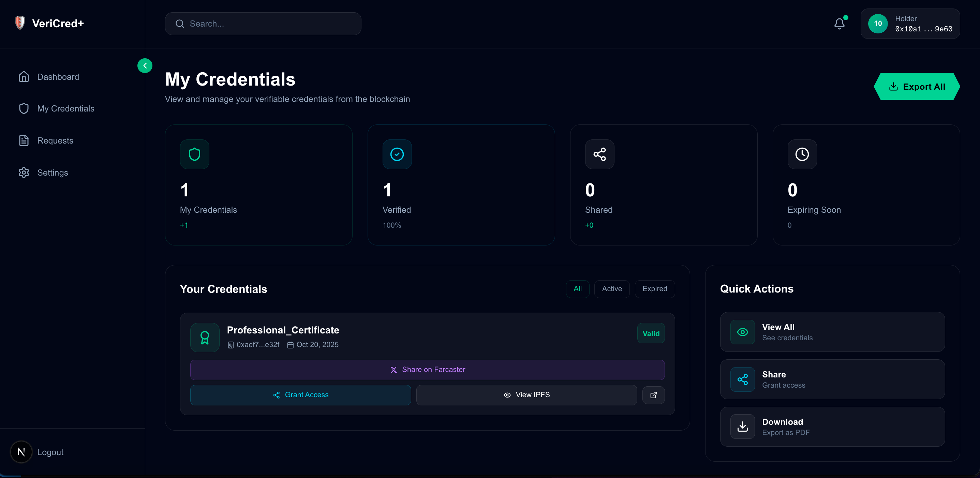Collapse the sidebar with green chevron
This screenshot has width=980, height=478.
point(145,66)
